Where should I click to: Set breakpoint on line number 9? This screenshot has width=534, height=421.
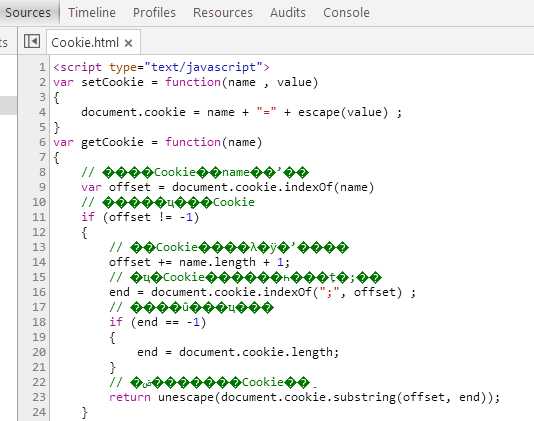(42, 187)
